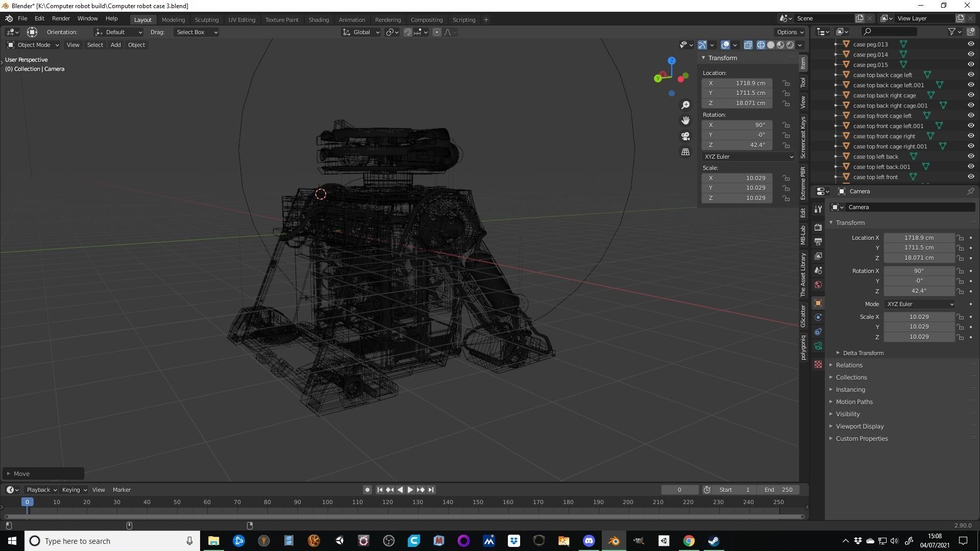The width and height of the screenshot is (980, 551).
Task: Open the viewport Options dropdown
Action: coord(790,32)
